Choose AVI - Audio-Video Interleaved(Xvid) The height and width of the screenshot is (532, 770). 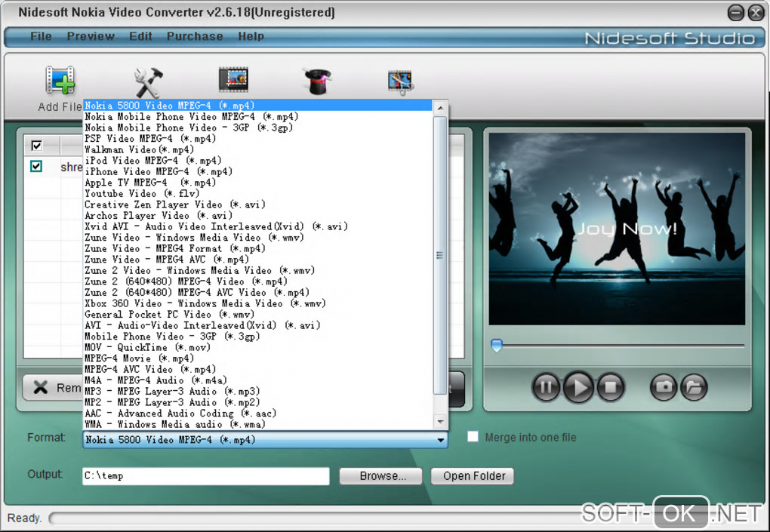click(x=258, y=325)
